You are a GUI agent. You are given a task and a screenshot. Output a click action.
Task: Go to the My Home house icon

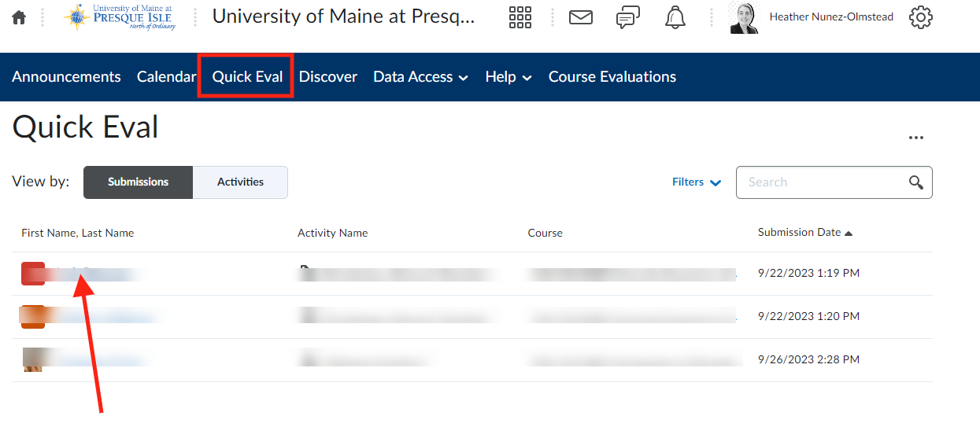(x=19, y=17)
